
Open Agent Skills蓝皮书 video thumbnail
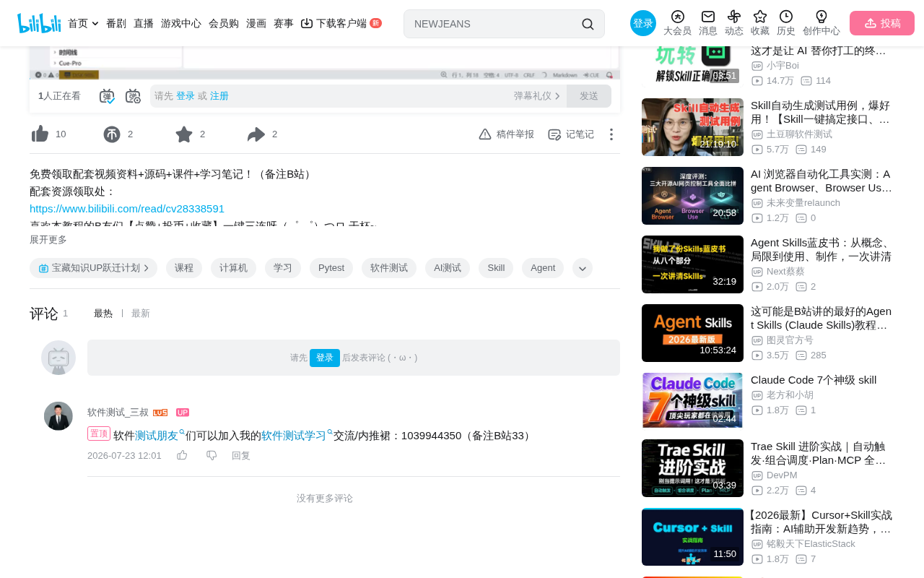click(x=692, y=264)
